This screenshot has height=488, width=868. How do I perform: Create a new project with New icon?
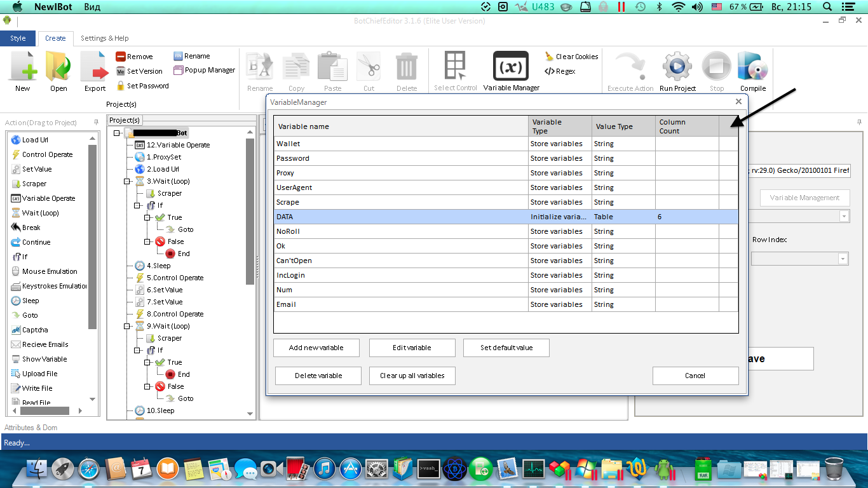pos(23,66)
